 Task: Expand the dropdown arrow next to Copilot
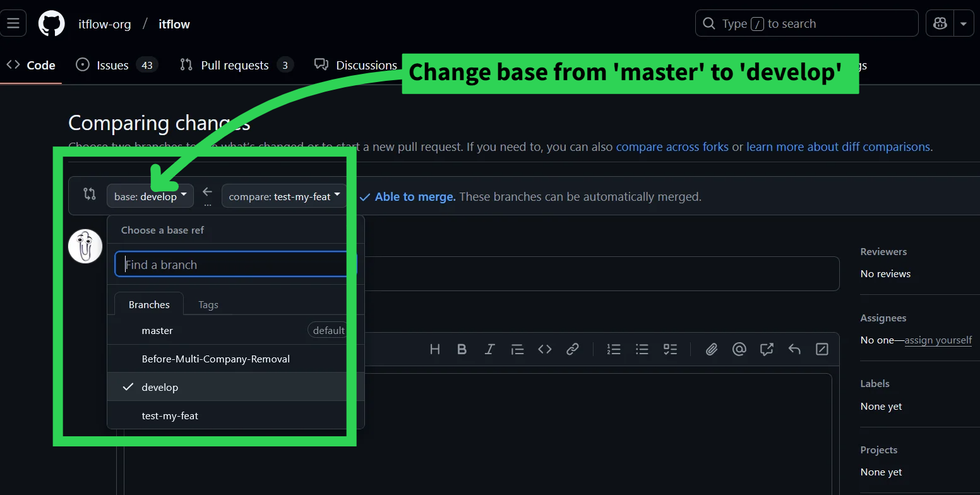964,24
